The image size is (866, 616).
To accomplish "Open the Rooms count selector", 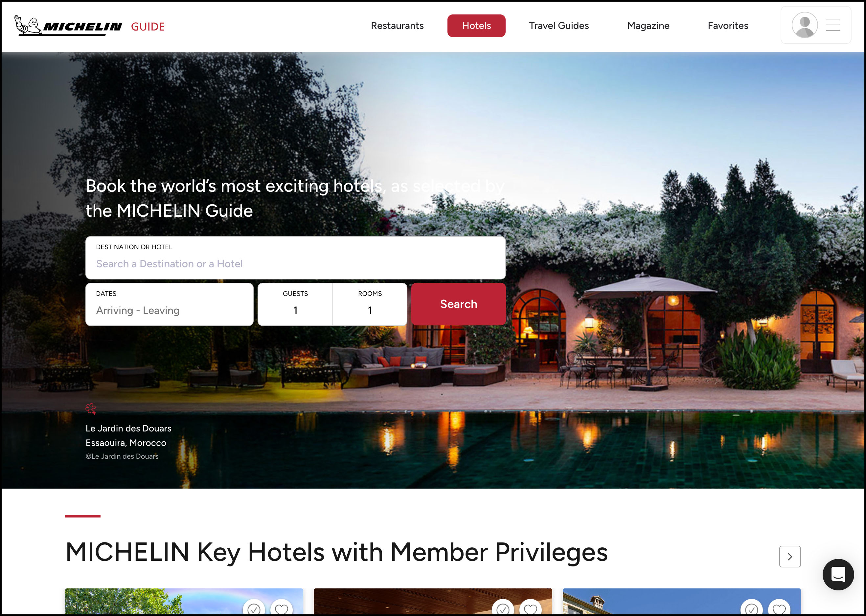I will pyautogui.click(x=370, y=304).
